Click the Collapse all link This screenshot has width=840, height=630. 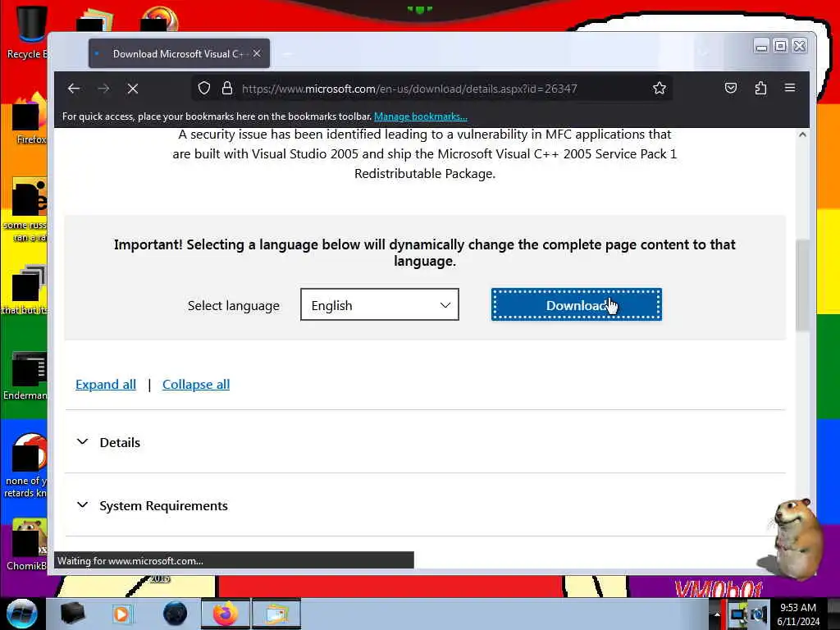coord(196,384)
